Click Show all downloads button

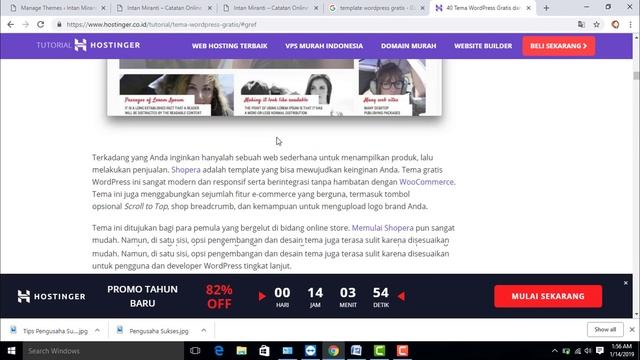pos(605,329)
